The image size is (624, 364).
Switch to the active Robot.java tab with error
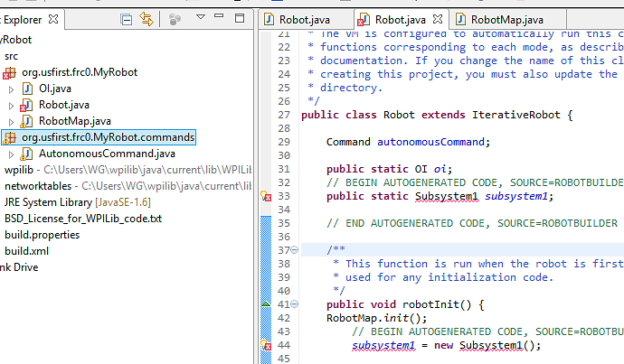click(400, 20)
